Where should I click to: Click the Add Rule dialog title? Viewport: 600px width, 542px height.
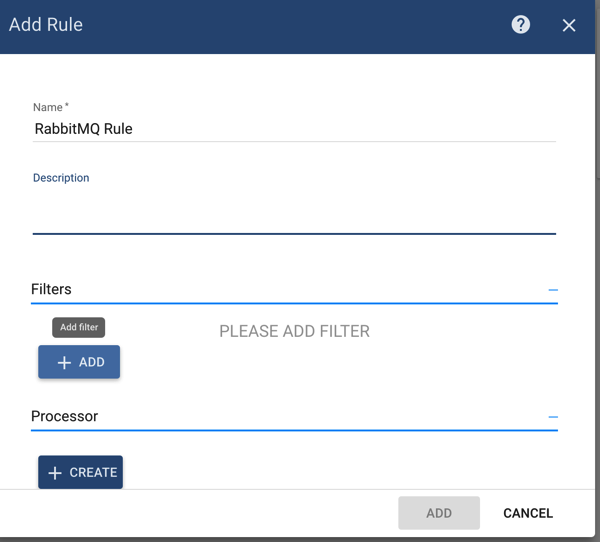[46, 25]
